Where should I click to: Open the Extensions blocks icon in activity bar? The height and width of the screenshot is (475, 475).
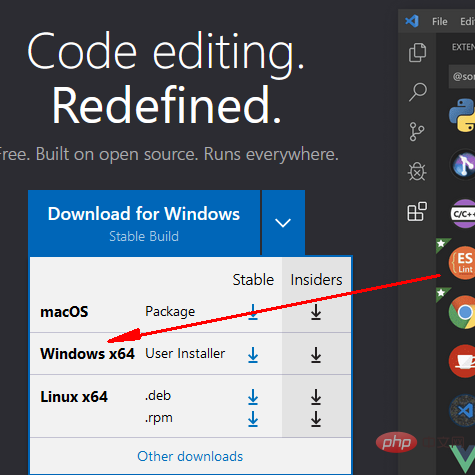click(417, 212)
